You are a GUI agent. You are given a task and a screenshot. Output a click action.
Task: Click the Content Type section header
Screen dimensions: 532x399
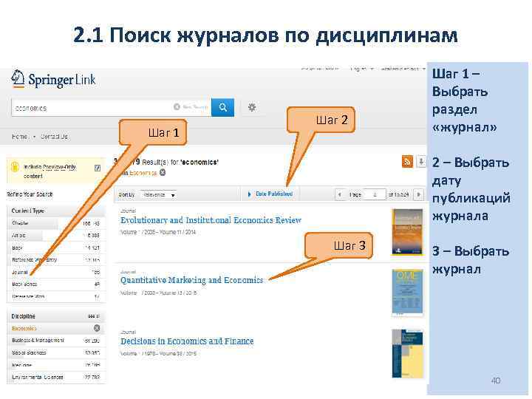pos(55,211)
